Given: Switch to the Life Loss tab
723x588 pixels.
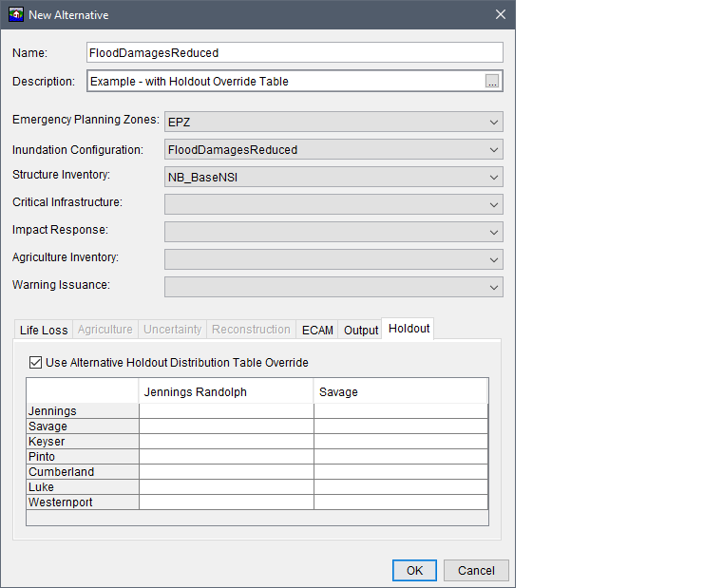Looking at the screenshot, I should [x=44, y=330].
